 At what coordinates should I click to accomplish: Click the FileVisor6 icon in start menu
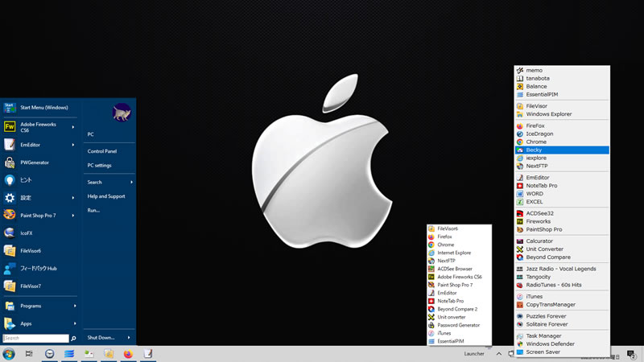point(10,250)
